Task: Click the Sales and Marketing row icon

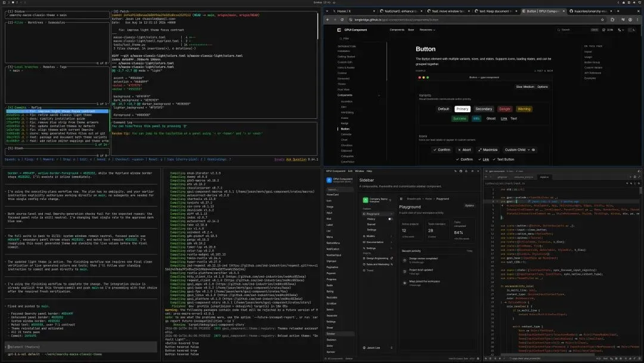Action: (x=364, y=264)
